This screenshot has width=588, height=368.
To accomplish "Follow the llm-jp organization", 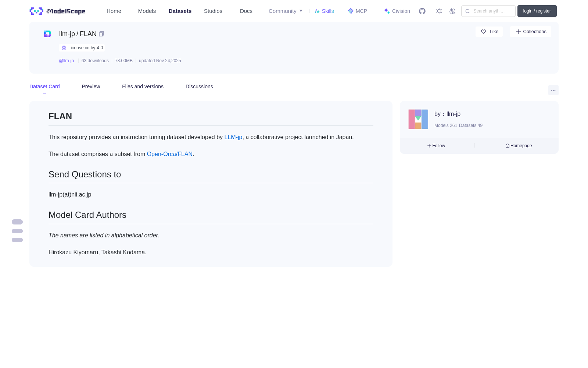I will (x=436, y=146).
